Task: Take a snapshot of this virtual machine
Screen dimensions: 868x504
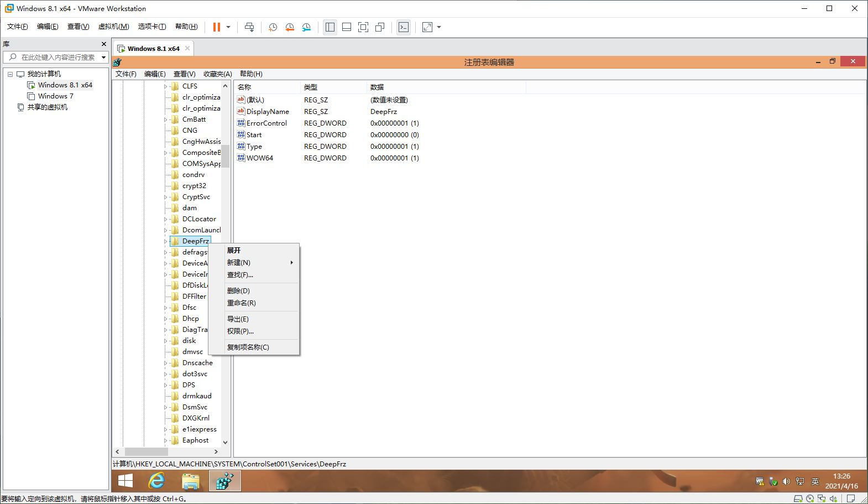Action: [x=273, y=27]
